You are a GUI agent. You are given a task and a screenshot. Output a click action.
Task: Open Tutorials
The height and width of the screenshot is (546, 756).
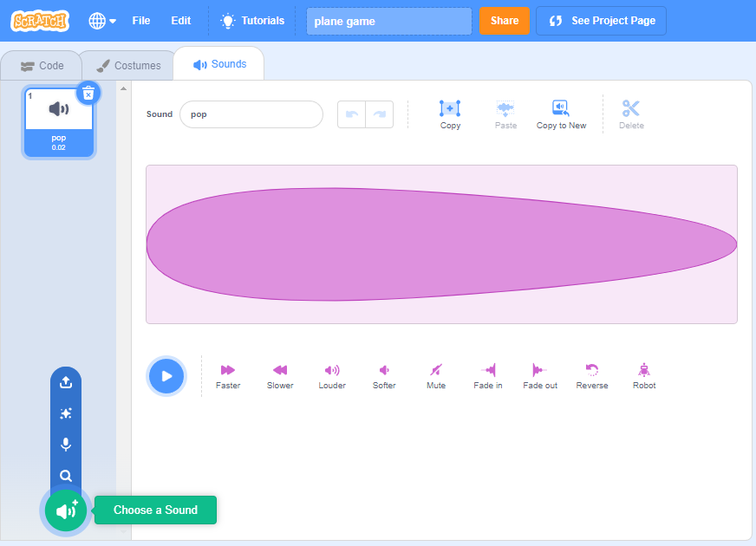click(252, 21)
